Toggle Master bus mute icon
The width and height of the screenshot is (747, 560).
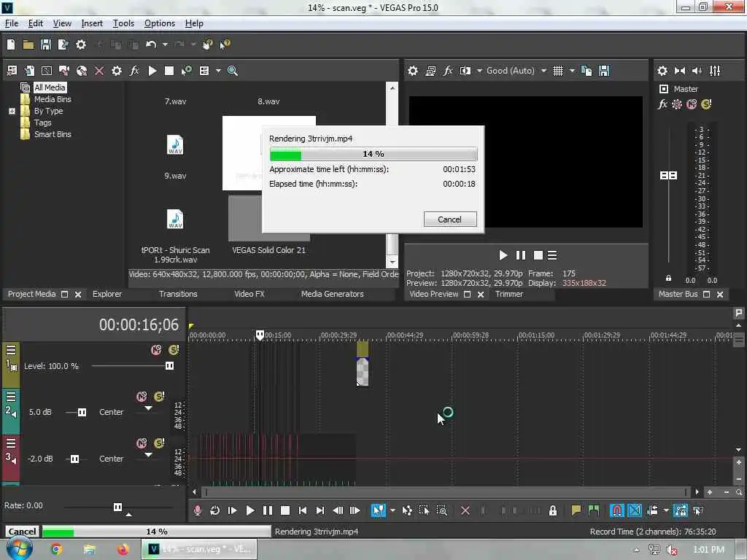pyautogui.click(x=692, y=104)
